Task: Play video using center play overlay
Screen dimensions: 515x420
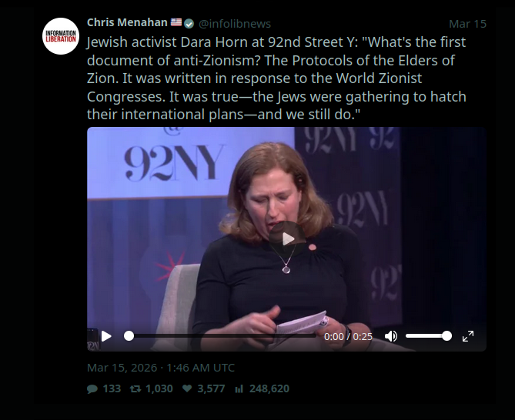Action: click(x=287, y=239)
